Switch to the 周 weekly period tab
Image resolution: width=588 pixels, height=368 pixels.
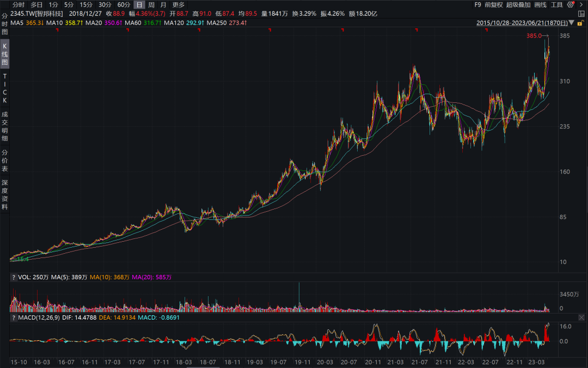point(151,4)
